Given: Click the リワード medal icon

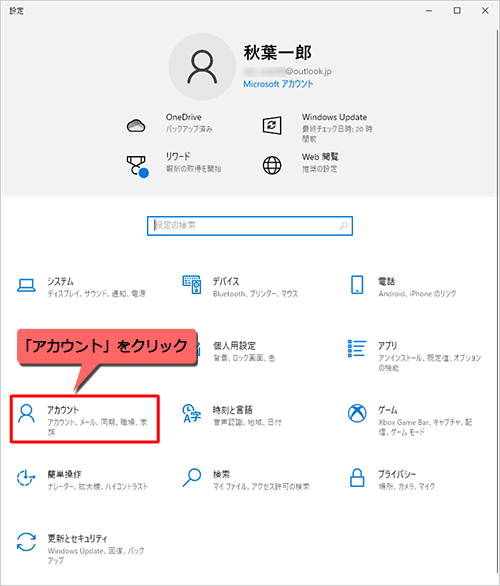Looking at the screenshot, I should (x=137, y=166).
